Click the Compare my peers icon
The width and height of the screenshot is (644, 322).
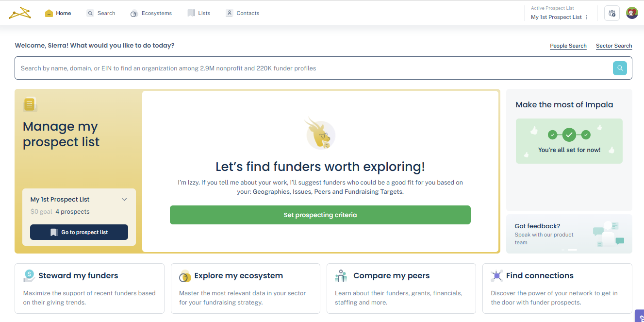341,276
